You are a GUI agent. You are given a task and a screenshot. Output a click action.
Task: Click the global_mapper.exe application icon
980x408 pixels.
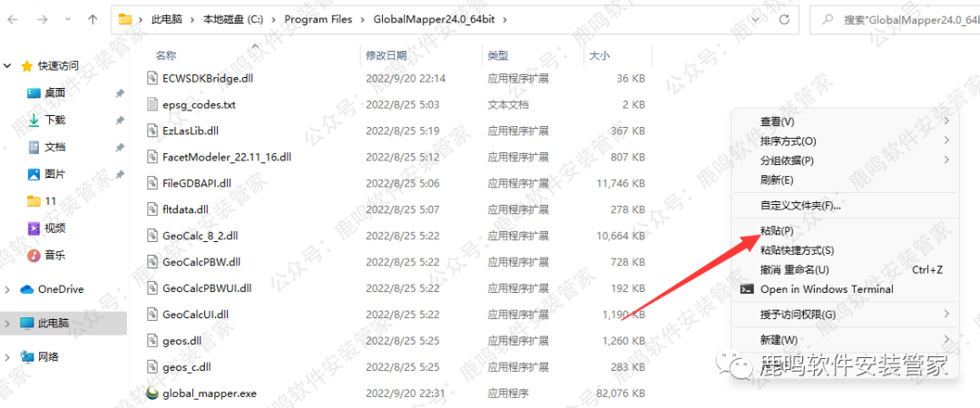pos(153,394)
